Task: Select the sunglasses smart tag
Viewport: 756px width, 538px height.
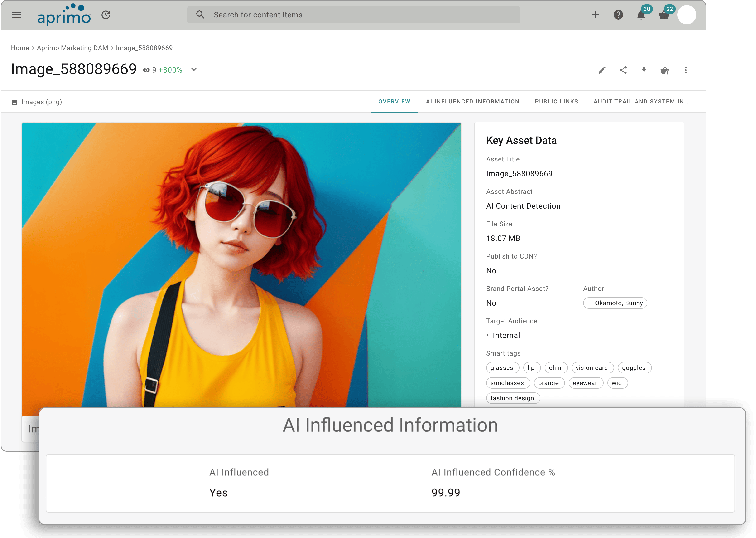Action: [x=508, y=383]
